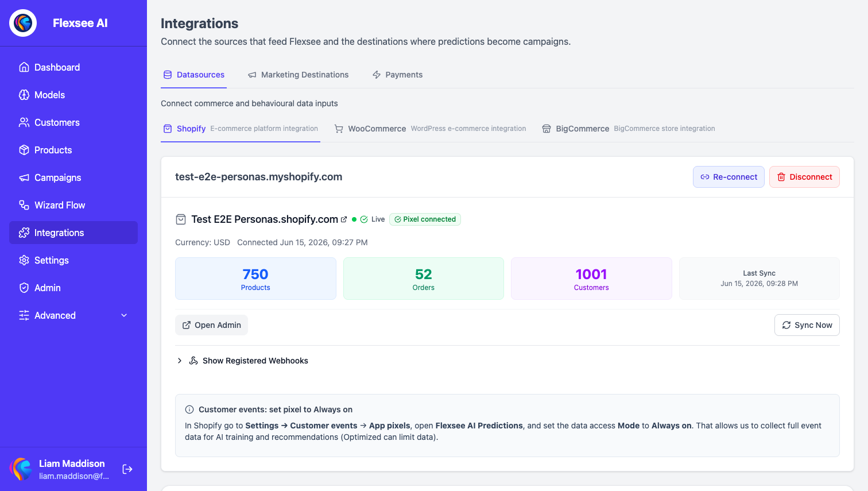868x491 pixels.
Task: Open Campaigns in the sidebar
Action: (73, 177)
